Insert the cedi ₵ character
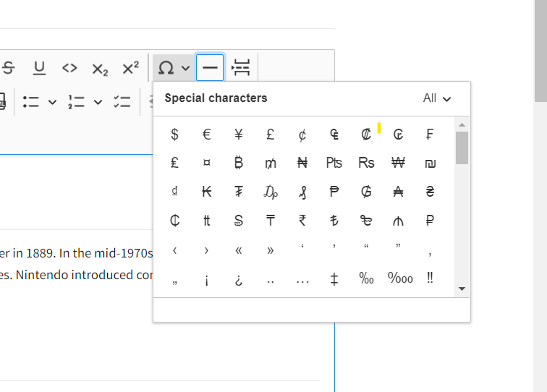This screenshot has width=547, height=392. point(175,221)
